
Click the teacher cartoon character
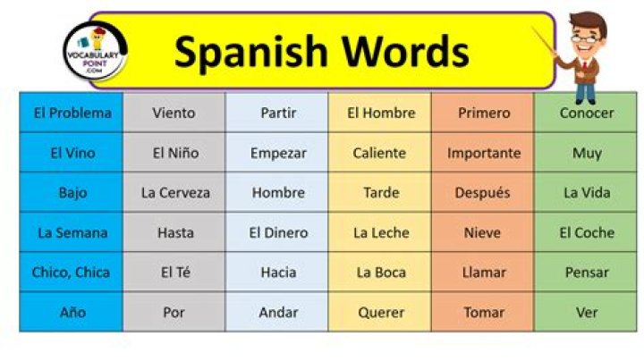pos(586,55)
